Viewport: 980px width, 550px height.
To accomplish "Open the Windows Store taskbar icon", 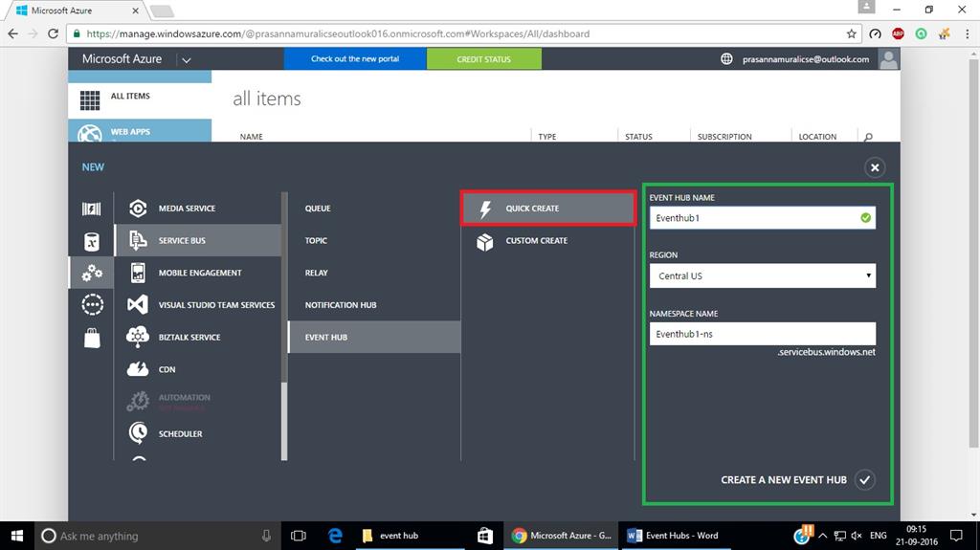I will (485, 536).
